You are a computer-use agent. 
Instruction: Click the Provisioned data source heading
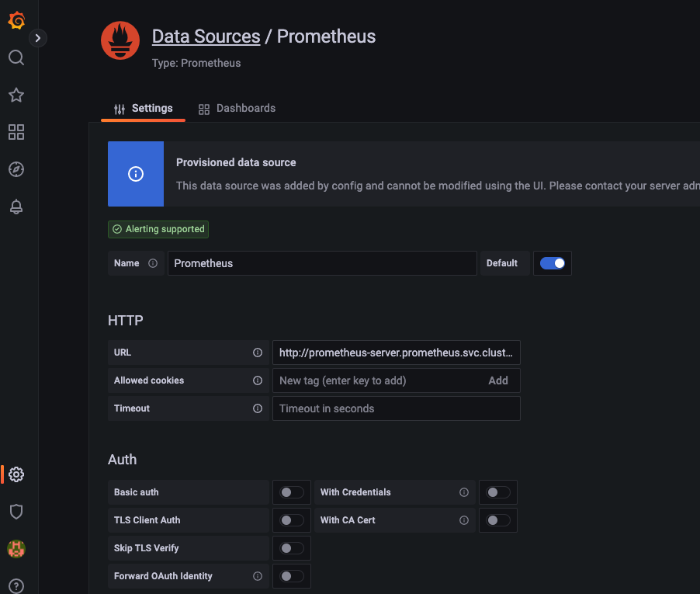click(x=236, y=162)
